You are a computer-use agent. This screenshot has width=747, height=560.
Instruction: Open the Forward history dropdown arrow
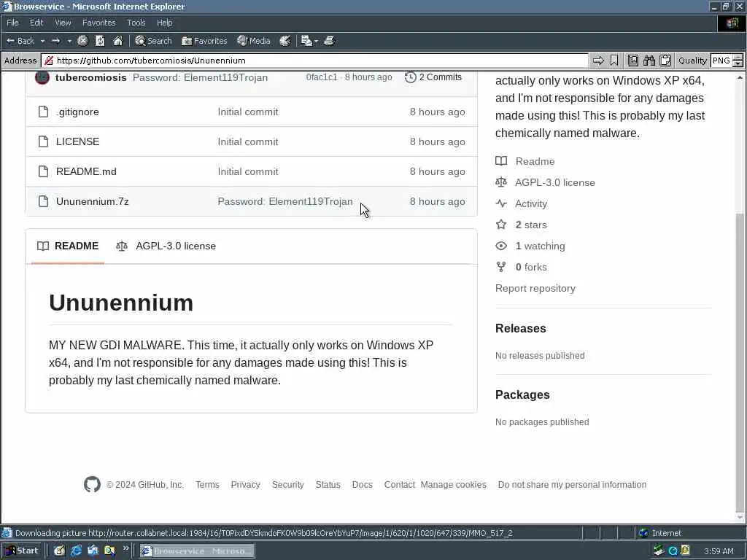[69, 41]
